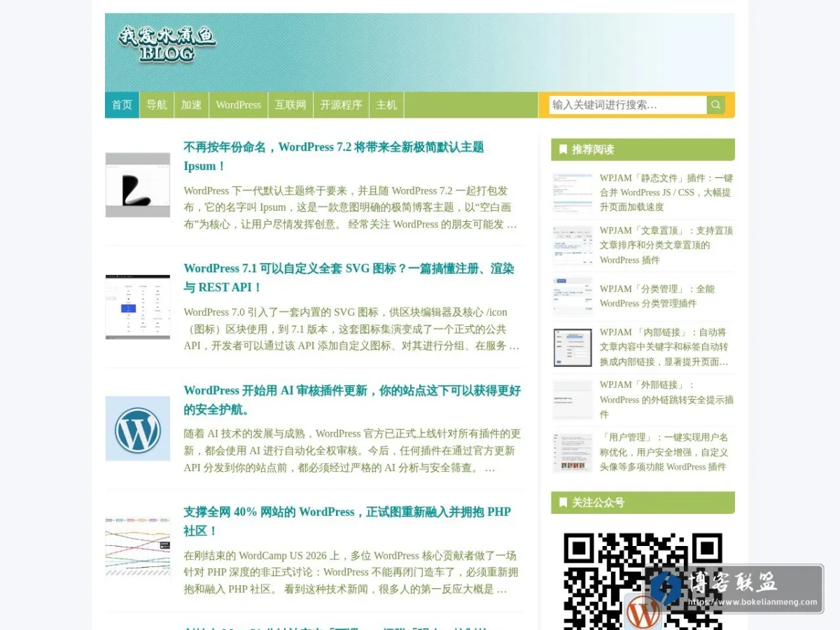Focus the keyword search input field

628,105
